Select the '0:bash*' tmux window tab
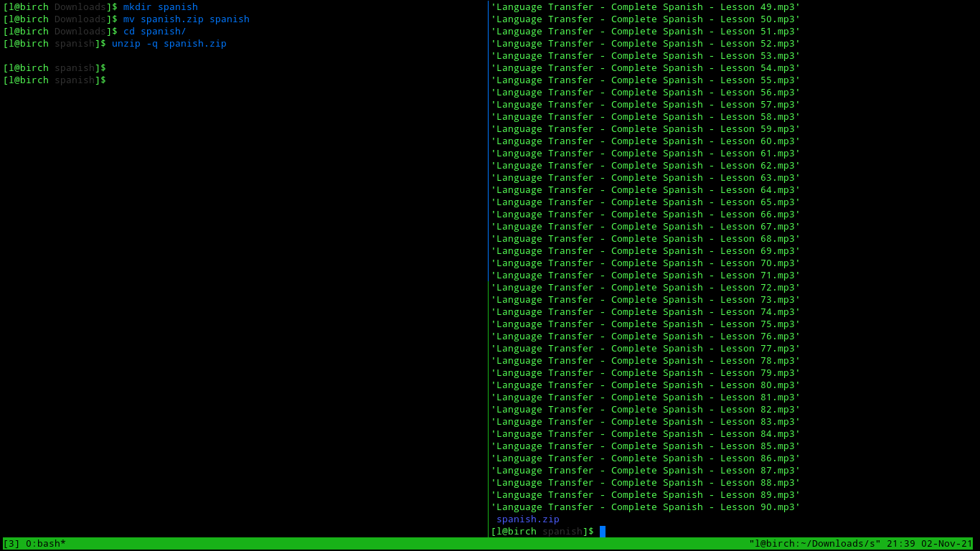The height and width of the screenshot is (551, 980). coord(46,544)
